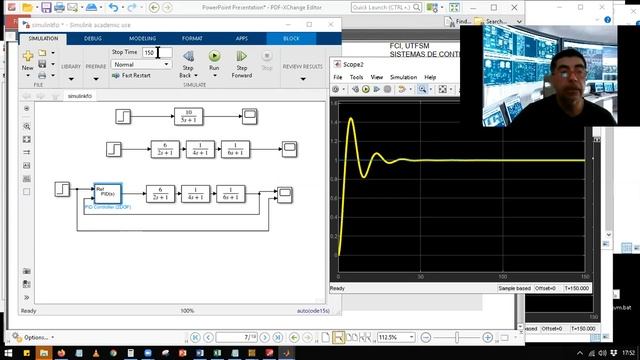Click the Undo arrow in PDF-XChange Editor
640x360 pixels.
(x=113, y=7)
